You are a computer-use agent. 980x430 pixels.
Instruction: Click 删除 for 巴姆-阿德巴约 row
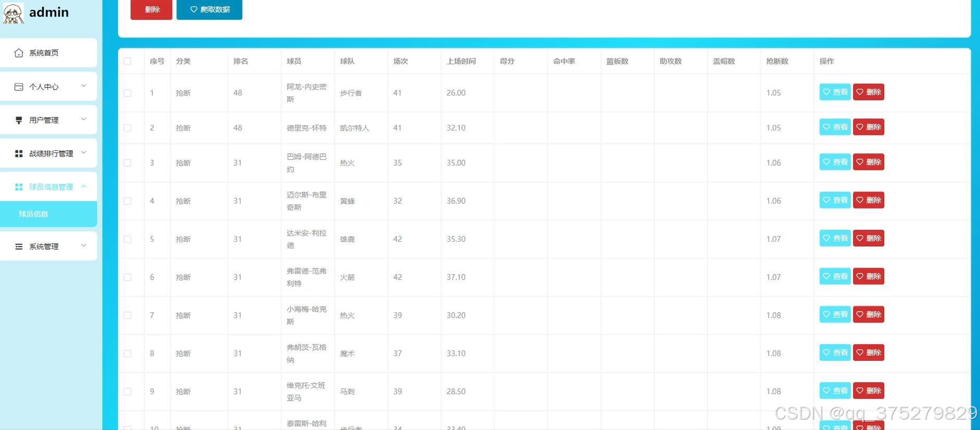point(869,162)
